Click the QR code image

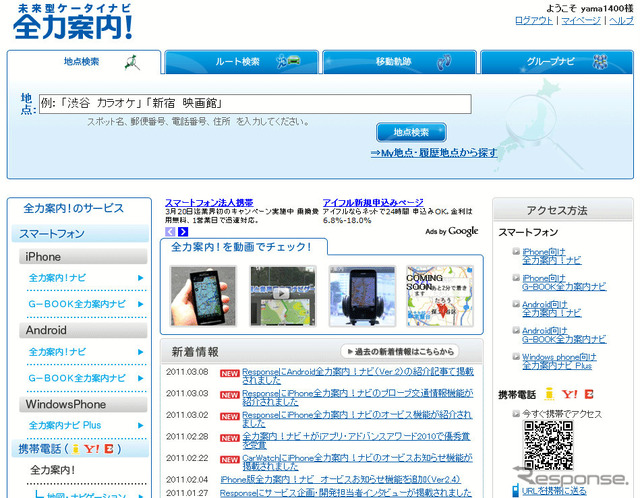click(x=548, y=445)
